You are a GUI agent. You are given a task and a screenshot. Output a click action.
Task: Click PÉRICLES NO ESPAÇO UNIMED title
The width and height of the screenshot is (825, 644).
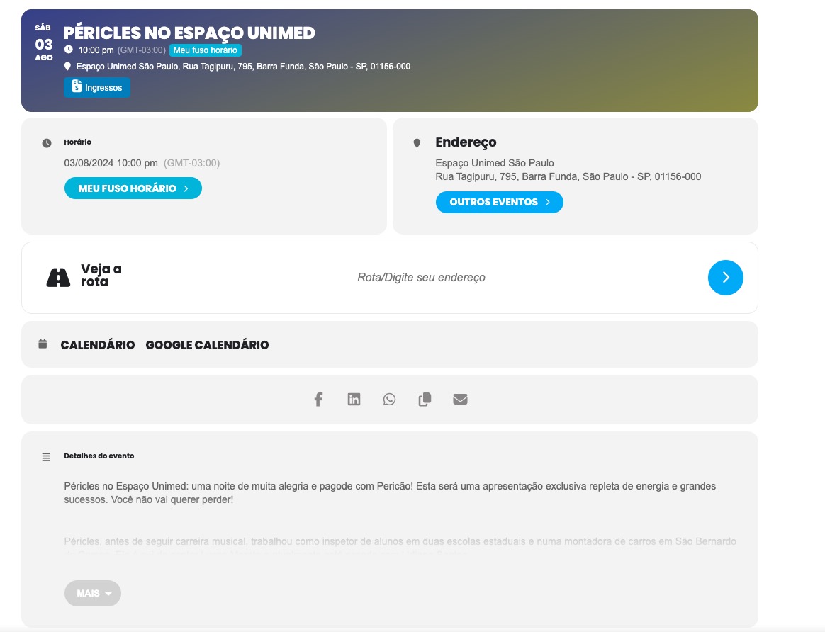189,33
